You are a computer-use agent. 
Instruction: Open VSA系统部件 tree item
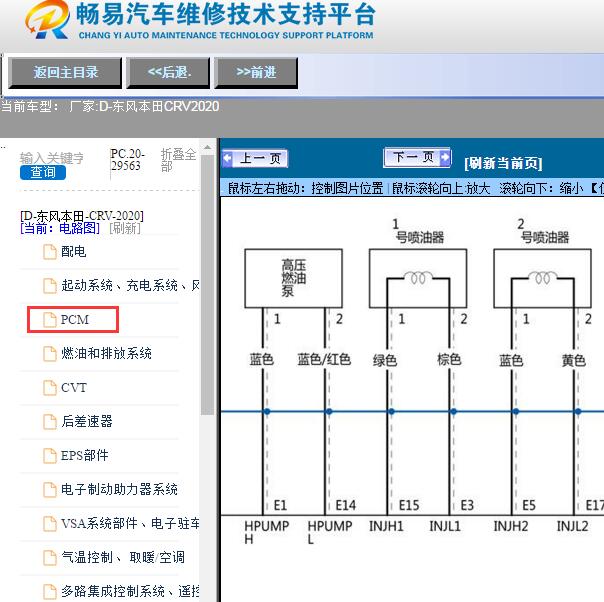[x=130, y=523]
